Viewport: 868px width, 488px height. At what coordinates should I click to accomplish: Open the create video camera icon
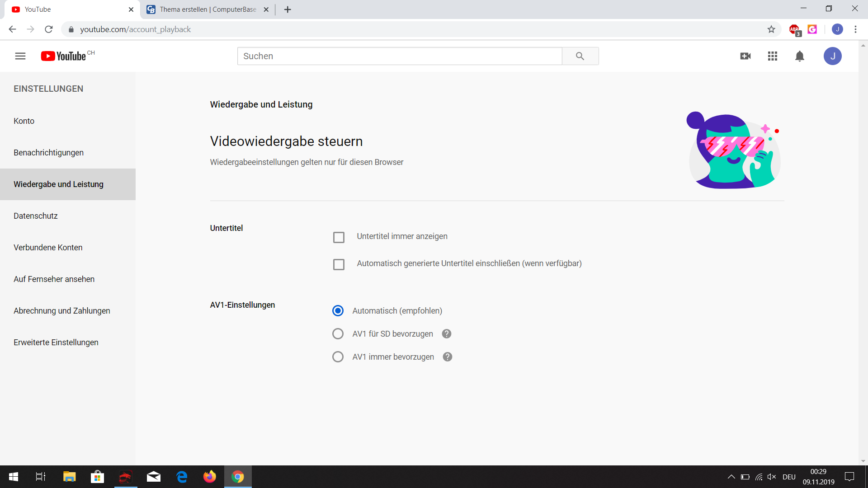point(745,56)
